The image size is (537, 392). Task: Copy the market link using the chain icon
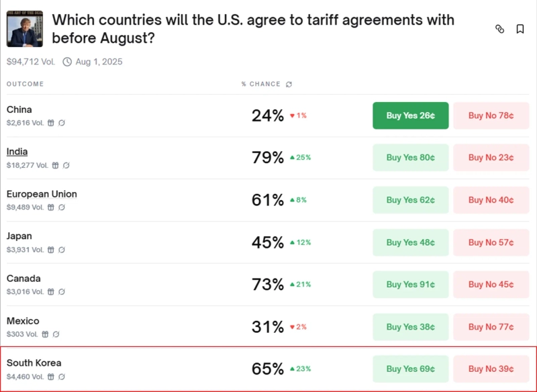coord(499,29)
